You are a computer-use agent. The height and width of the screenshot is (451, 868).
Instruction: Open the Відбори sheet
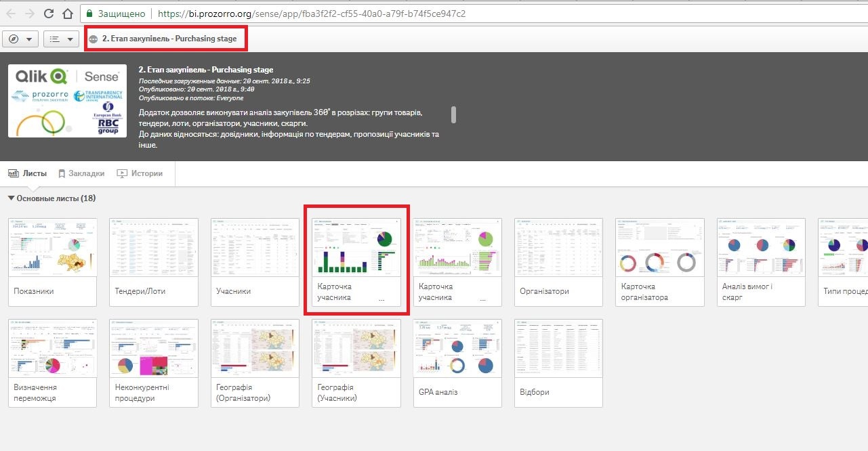[558, 363]
